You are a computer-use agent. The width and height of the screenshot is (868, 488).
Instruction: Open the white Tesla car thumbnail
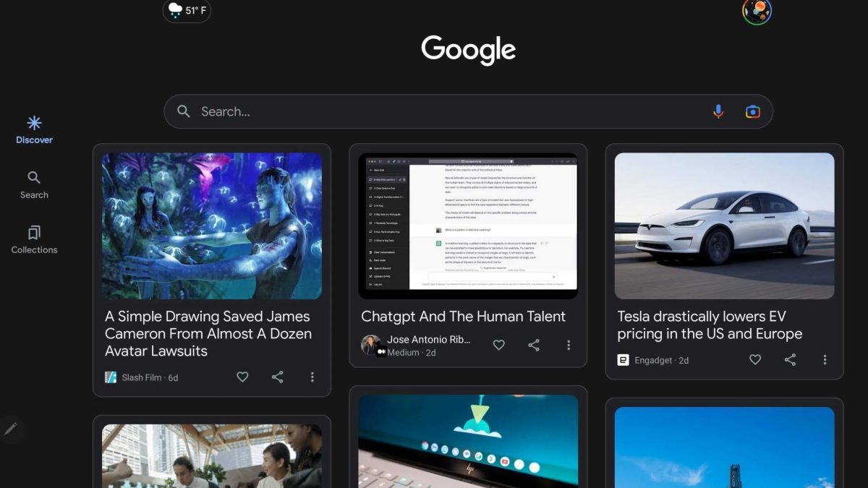[724, 226]
